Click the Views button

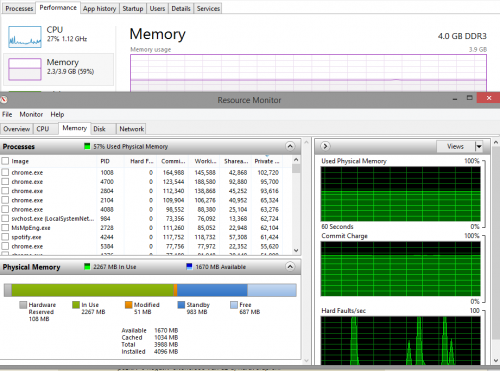click(x=456, y=146)
